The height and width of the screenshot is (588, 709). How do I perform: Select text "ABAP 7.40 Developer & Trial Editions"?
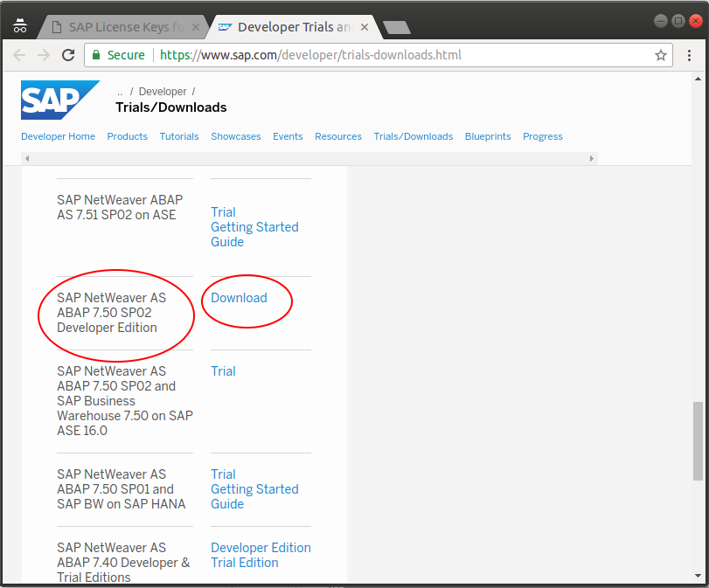click(123, 570)
